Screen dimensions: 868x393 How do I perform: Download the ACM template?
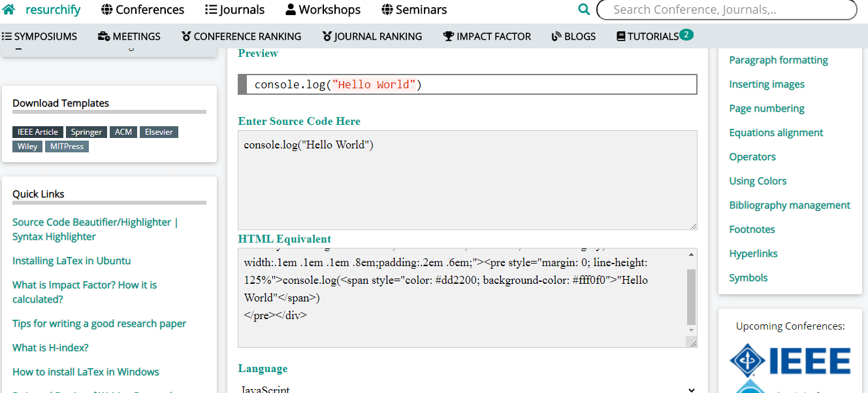[x=123, y=132]
